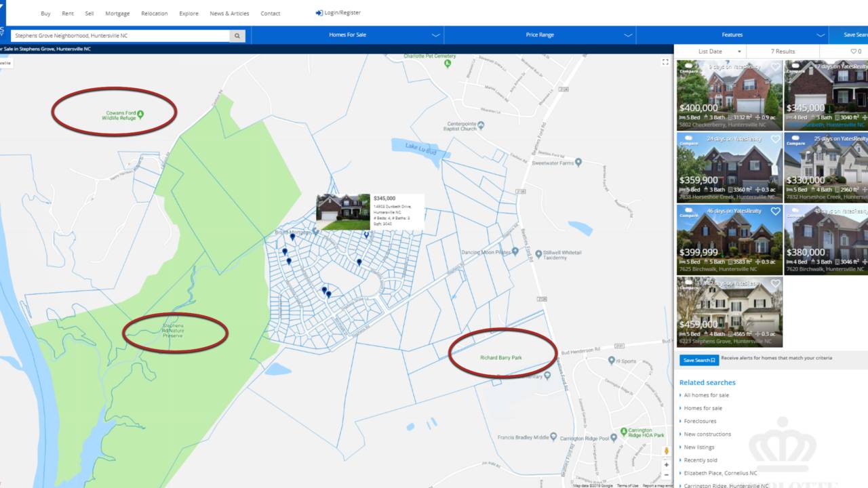Open the List Date sort dropdown
868x488 pixels.
(x=709, y=51)
